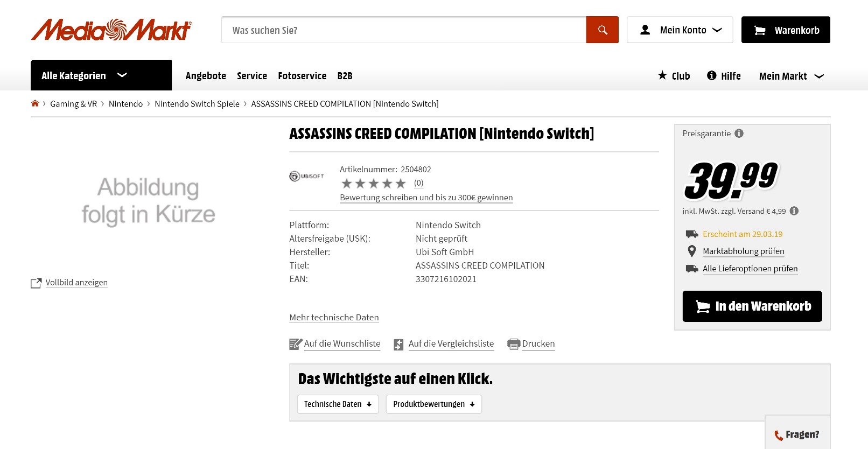
Task: Rate product using the star rating
Action: [373, 184]
